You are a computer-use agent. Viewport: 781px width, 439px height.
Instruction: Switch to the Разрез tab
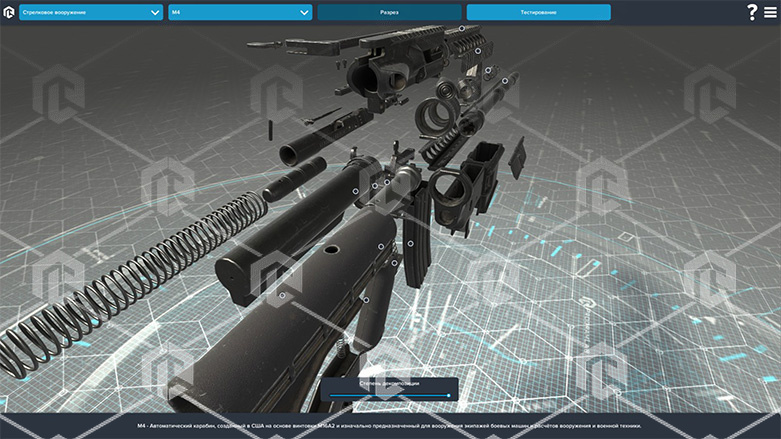coord(389,12)
